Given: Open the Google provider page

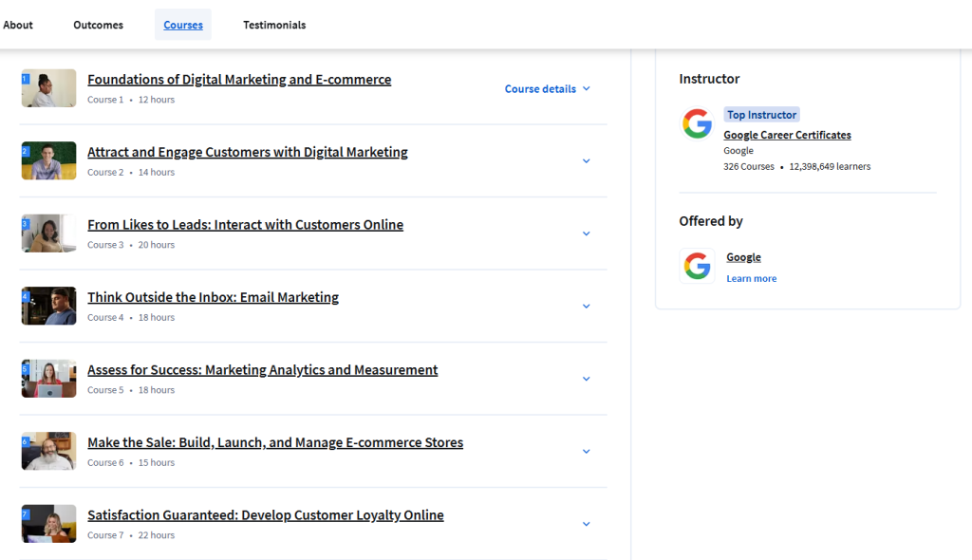Looking at the screenshot, I should coord(743,256).
